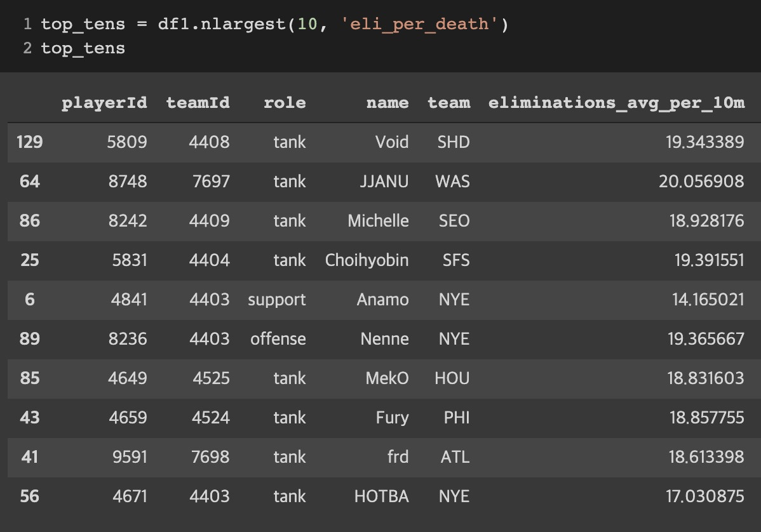Click the playerId column header
This screenshot has height=532, width=761.
(104, 103)
